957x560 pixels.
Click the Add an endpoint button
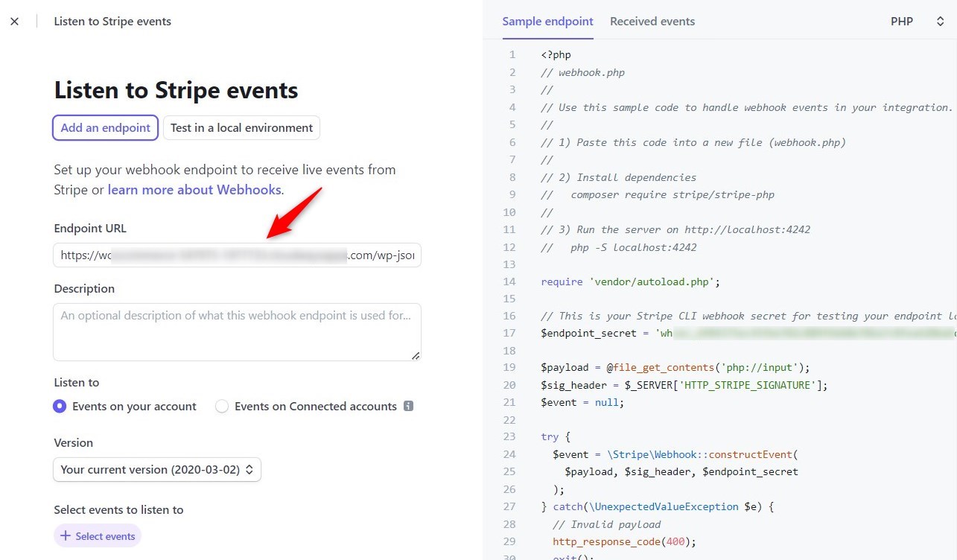click(x=105, y=127)
